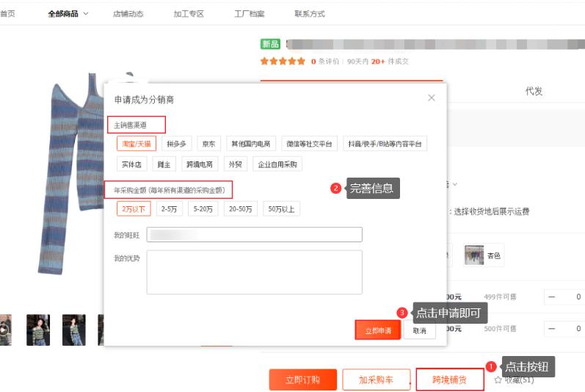Screen dimensions: 585x392
Task: Open the 工厂档案 nav tab
Action: coord(249,14)
